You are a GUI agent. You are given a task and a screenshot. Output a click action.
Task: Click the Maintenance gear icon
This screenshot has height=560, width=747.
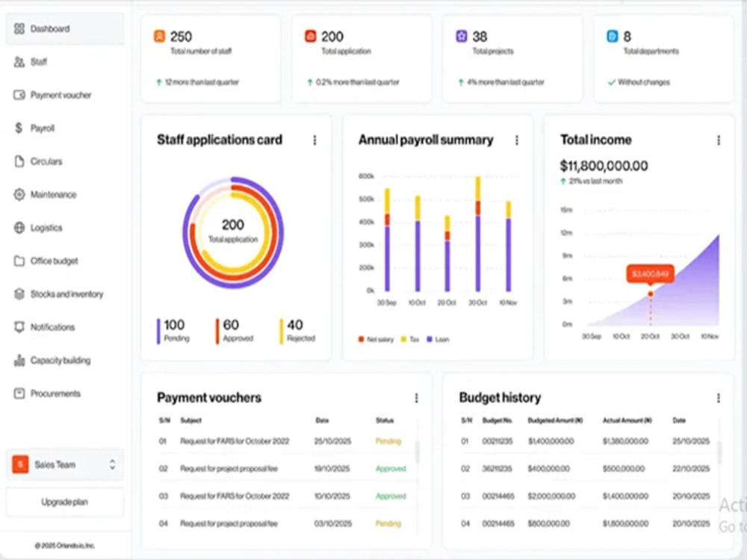click(x=19, y=194)
